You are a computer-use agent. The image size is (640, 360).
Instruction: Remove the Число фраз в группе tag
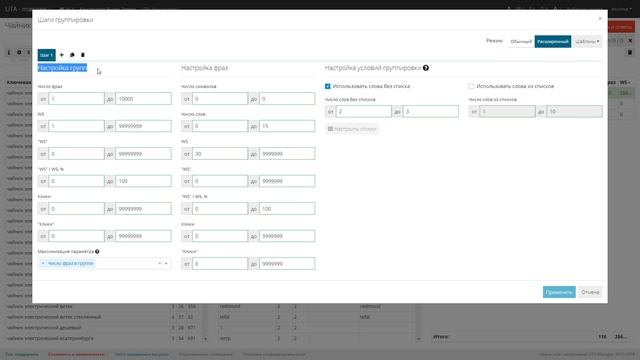[x=43, y=263]
